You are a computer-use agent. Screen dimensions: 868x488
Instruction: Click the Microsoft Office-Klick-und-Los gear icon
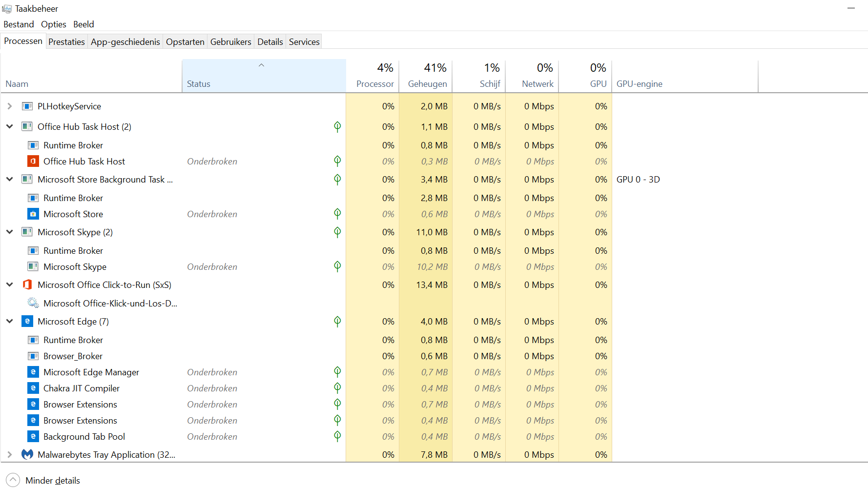click(x=33, y=303)
